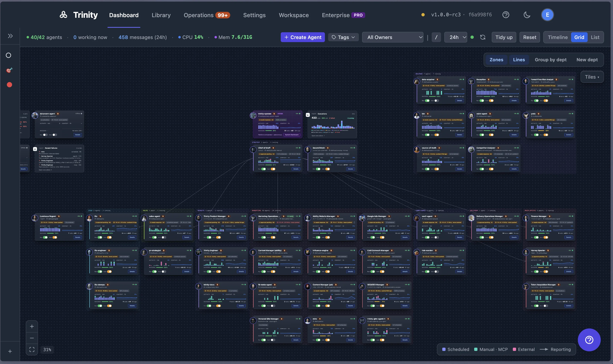Toggle the Zones overlay button
This screenshot has height=364, width=613.
coord(496,60)
